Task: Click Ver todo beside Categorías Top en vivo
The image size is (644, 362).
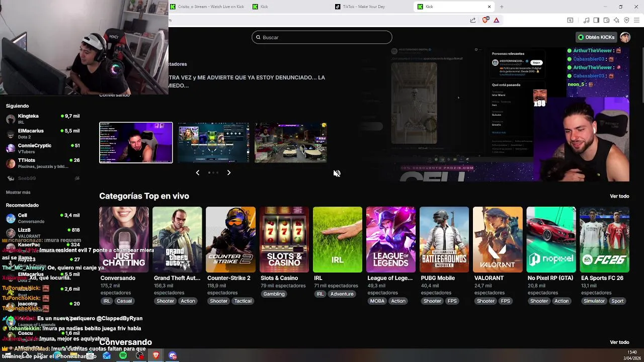Action: (x=619, y=196)
